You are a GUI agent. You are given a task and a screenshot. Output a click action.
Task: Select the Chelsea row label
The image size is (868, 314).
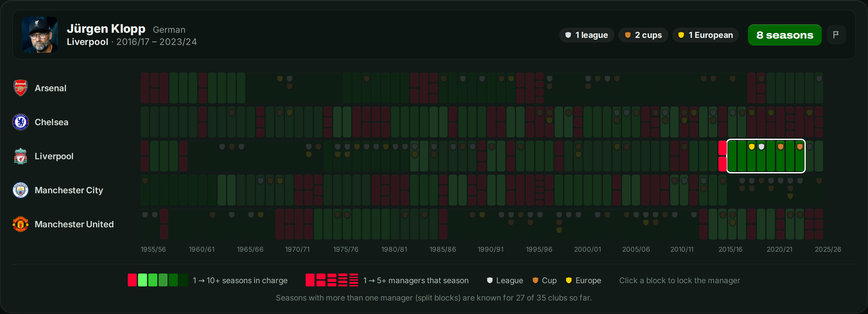(52, 122)
